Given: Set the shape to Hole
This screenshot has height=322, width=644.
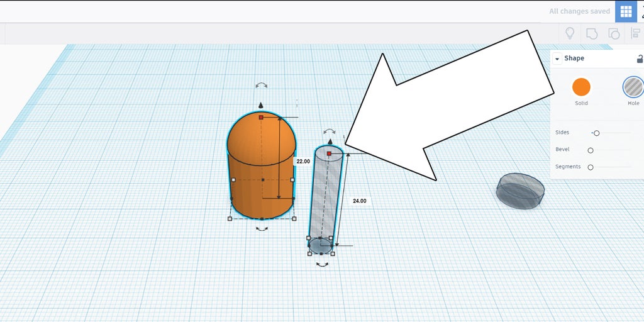Looking at the screenshot, I should tap(633, 87).
